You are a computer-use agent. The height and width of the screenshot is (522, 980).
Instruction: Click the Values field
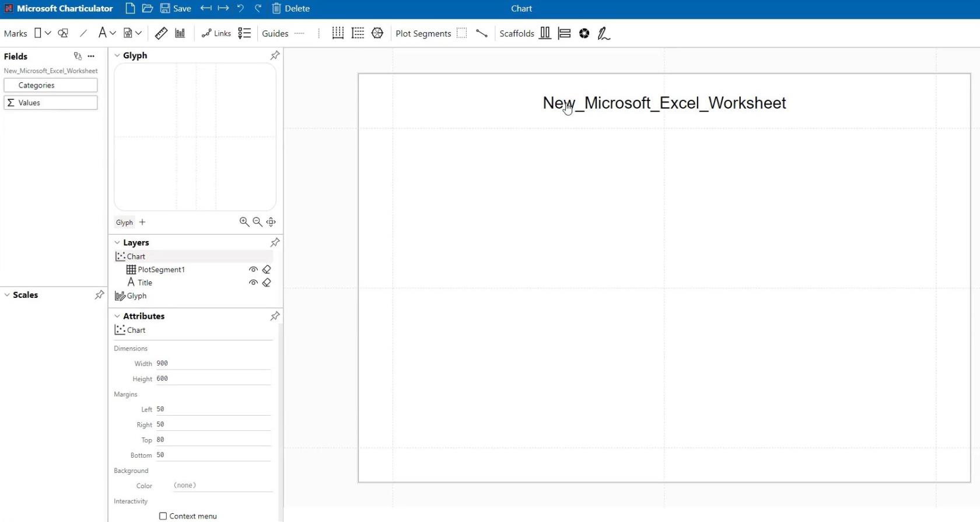[51, 103]
